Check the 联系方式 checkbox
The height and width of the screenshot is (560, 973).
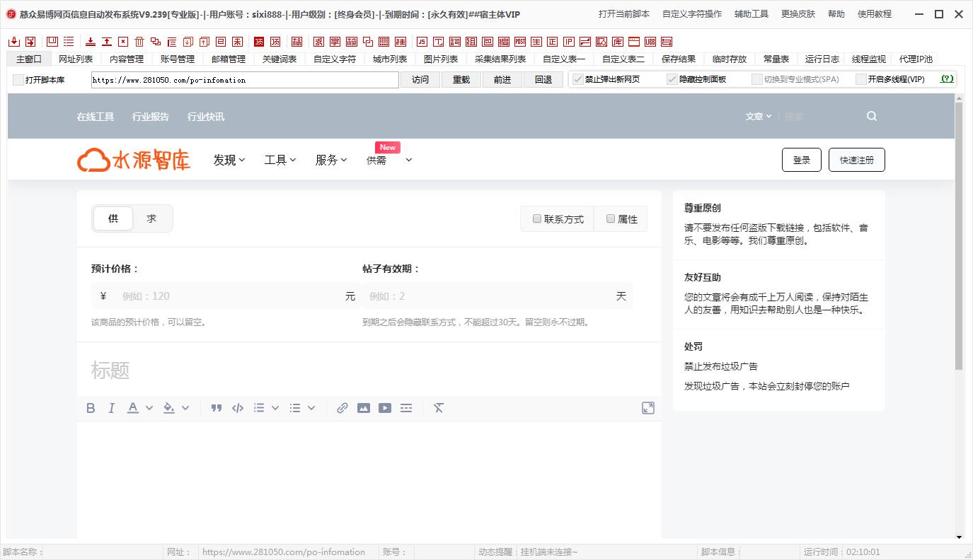[x=537, y=218]
